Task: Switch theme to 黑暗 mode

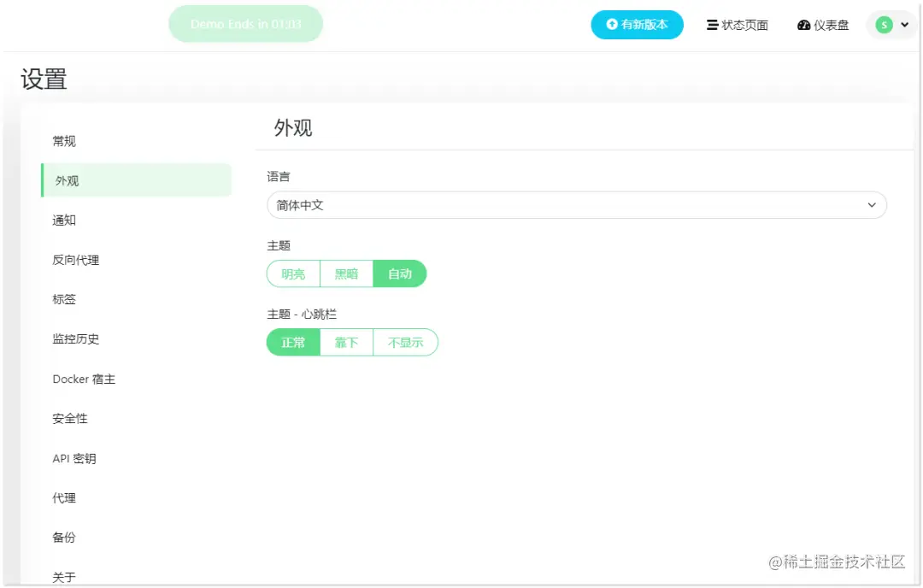Action: (x=346, y=273)
